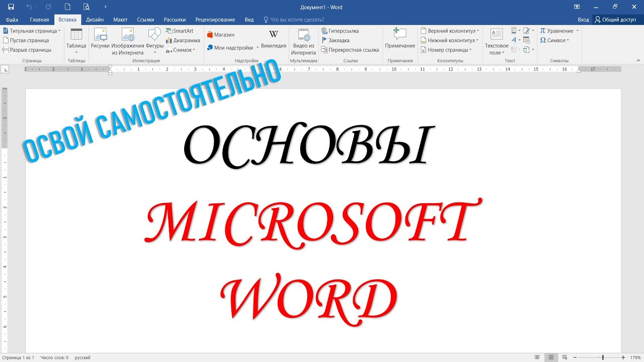Click the Save icon in the title bar

(x=11, y=7)
